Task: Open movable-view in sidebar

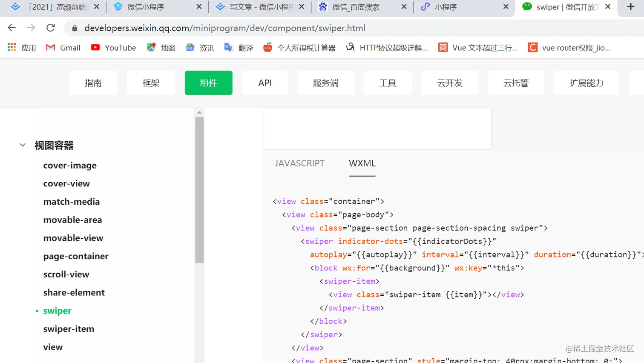Action: click(x=73, y=238)
